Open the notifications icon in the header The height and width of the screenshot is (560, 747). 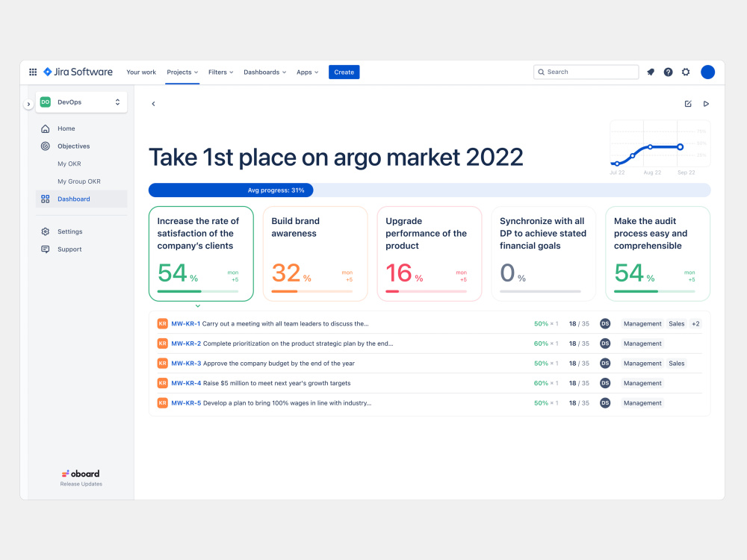(651, 72)
